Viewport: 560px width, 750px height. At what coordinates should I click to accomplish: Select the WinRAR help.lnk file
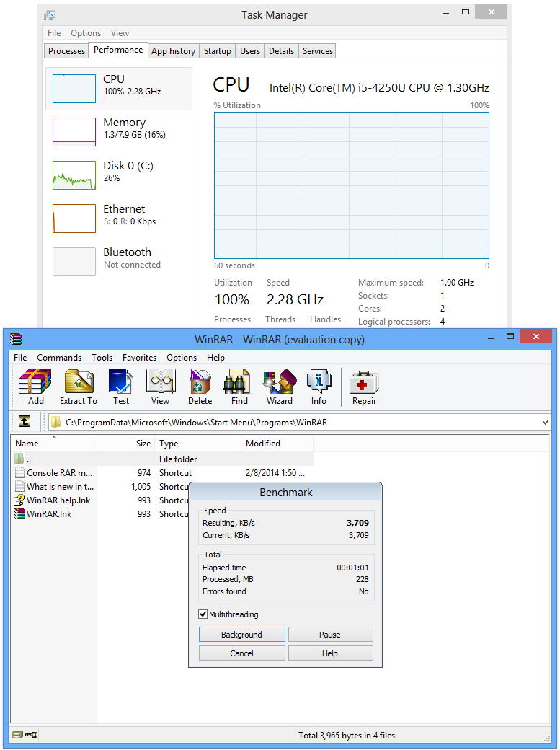pyautogui.click(x=58, y=500)
